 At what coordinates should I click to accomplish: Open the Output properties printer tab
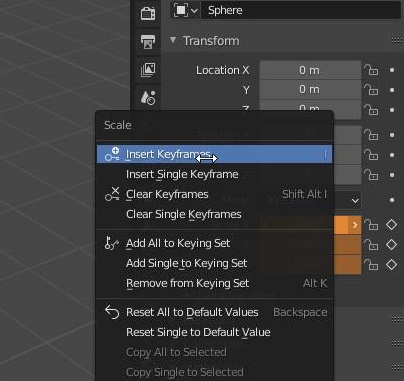tap(148, 42)
